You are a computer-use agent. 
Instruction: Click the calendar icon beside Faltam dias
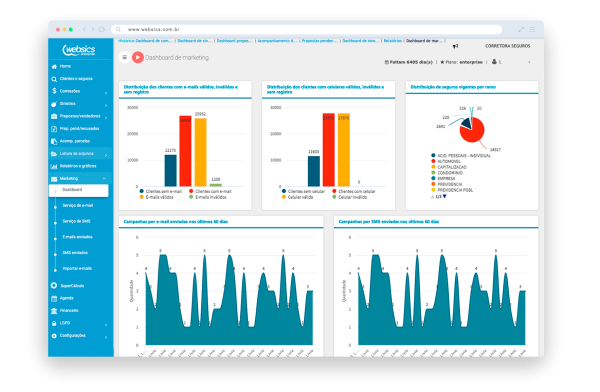(386, 62)
